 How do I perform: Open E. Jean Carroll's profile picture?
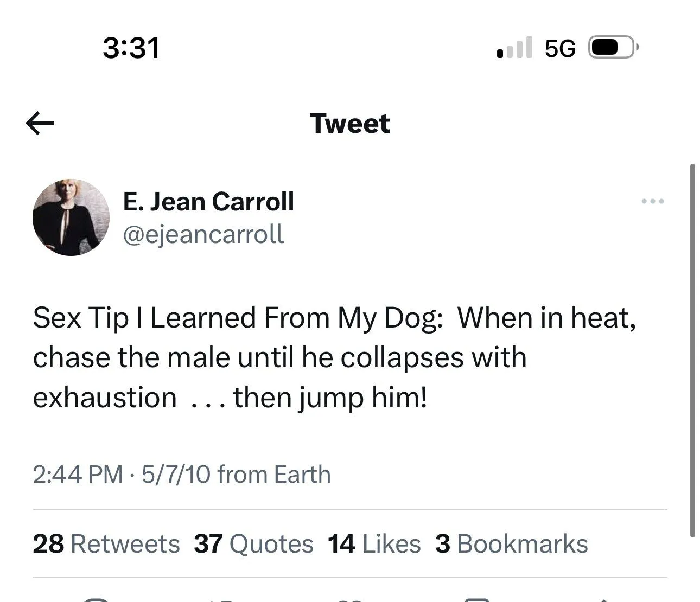click(71, 217)
